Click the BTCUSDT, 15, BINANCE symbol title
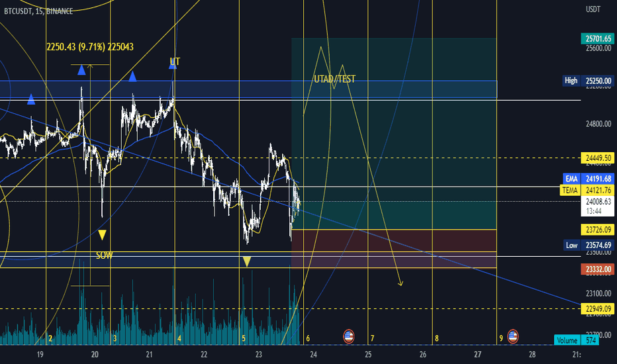Image resolution: width=617 pixels, height=364 pixels. point(38,11)
